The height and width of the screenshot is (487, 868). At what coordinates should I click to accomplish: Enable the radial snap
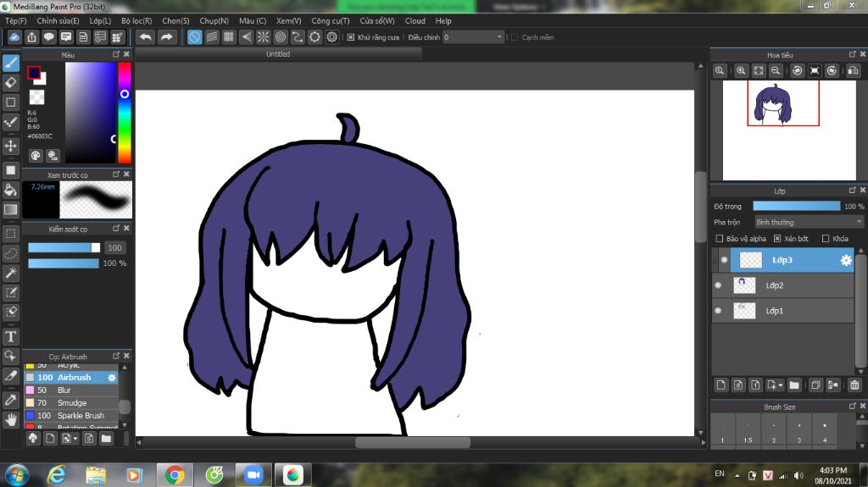point(263,37)
